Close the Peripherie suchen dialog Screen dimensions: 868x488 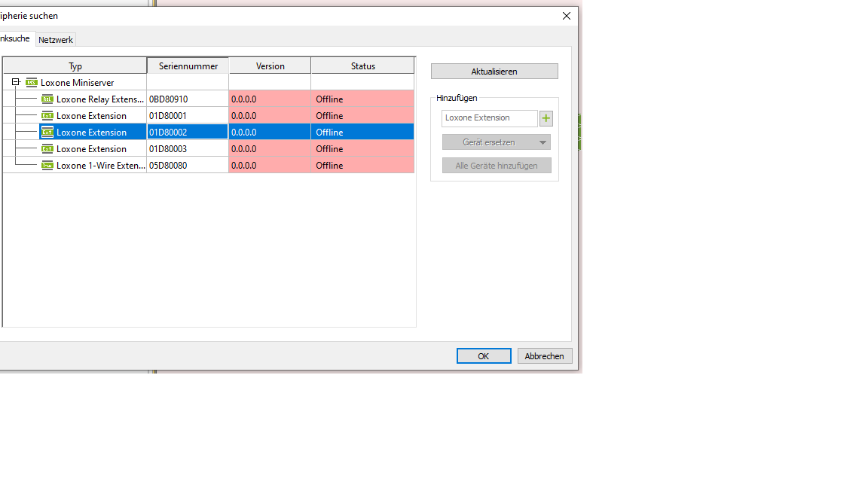point(567,16)
